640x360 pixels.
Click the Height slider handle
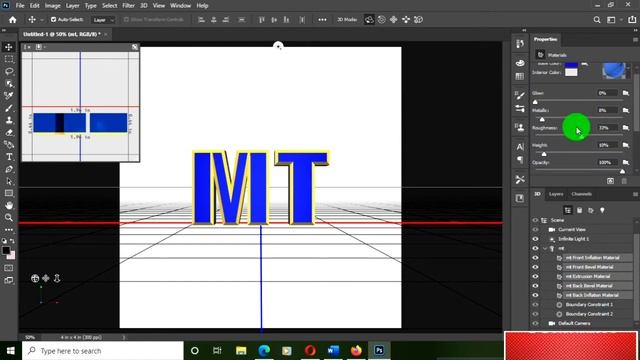point(544,154)
